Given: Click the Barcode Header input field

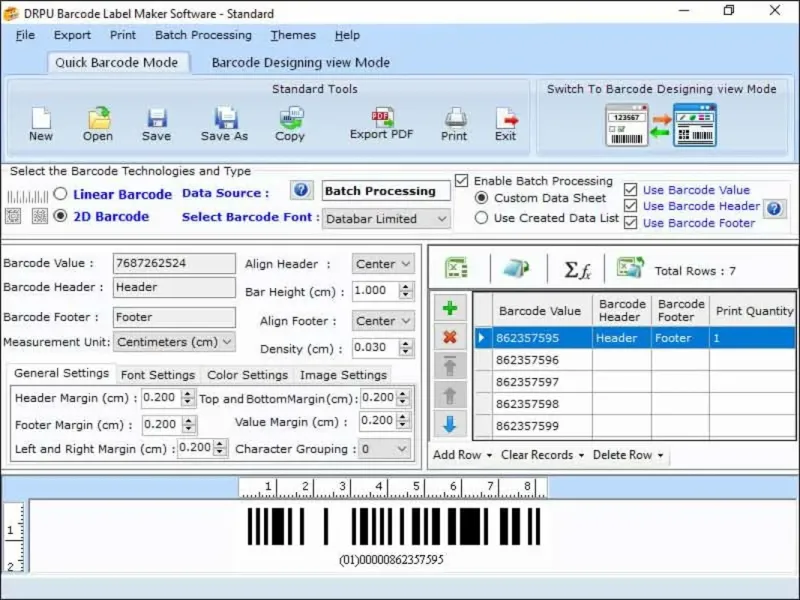Looking at the screenshot, I should 174,287.
